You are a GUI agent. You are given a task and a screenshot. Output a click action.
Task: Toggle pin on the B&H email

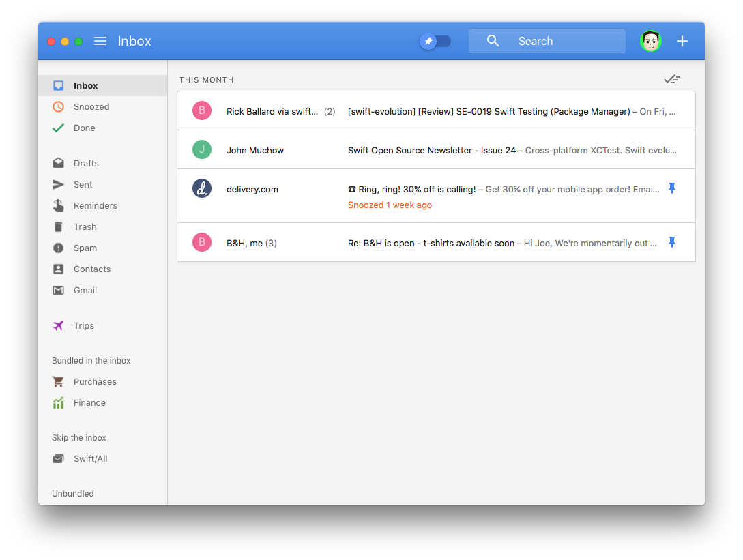(x=672, y=242)
